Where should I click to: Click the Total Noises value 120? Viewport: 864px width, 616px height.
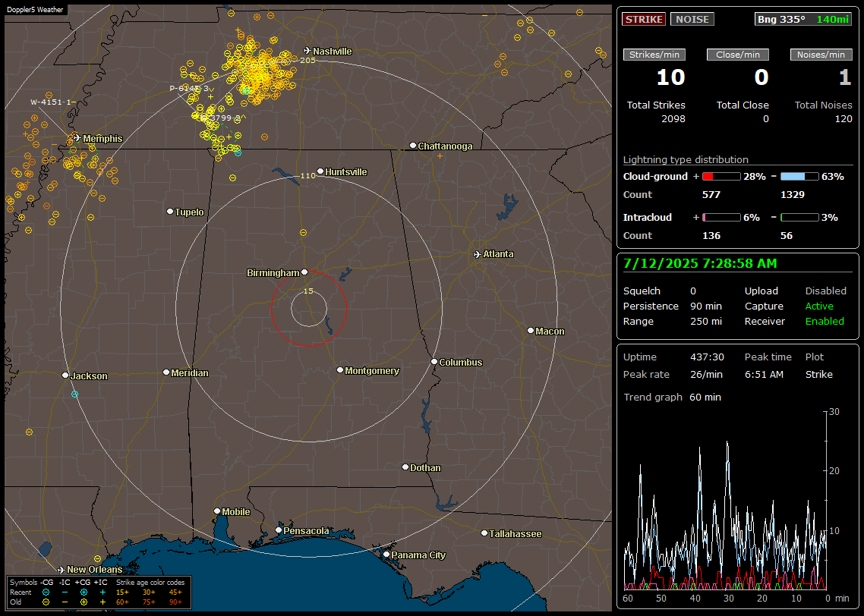(844, 119)
